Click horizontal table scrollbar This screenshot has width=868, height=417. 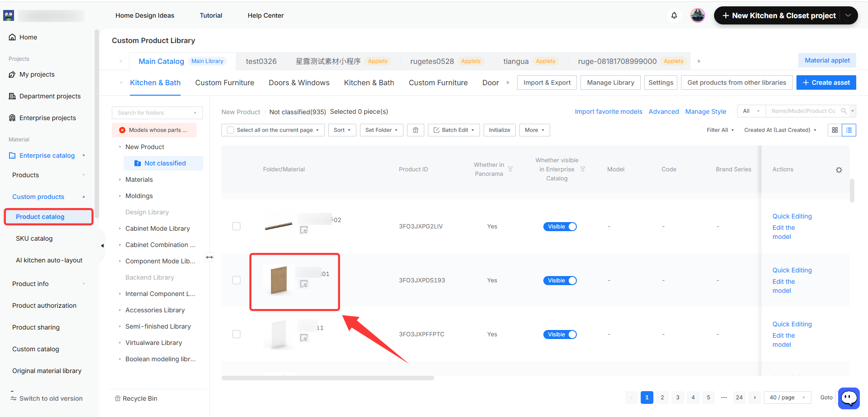point(328,378)
